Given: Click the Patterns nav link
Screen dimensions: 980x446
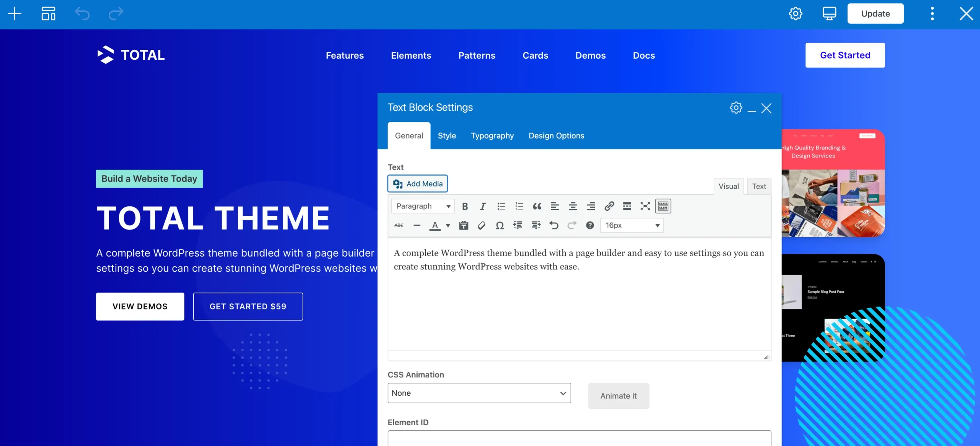Looking at the screenshot, I should [477, 56].
